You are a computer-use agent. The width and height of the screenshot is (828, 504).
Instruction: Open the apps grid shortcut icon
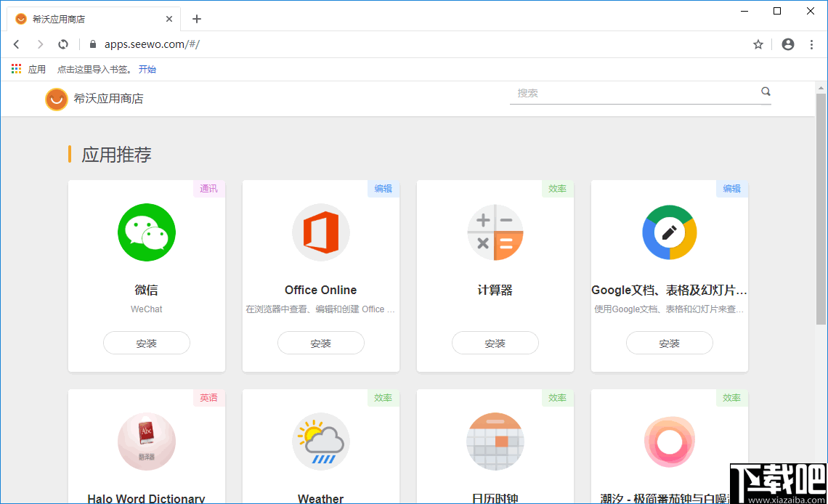(x=17, y=68)
